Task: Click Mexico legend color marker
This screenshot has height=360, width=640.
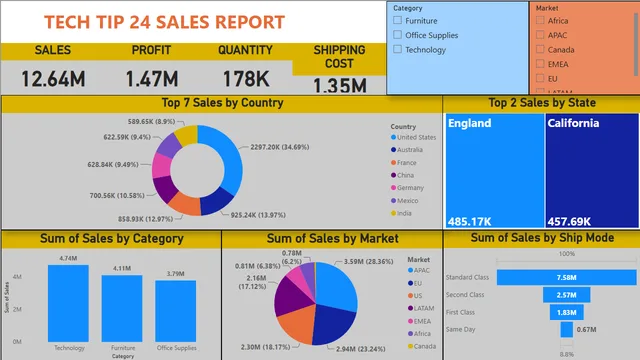Action: (x=393, y=200)
